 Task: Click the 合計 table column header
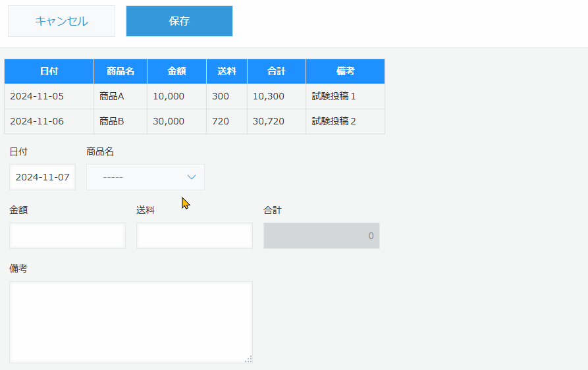pos(276,71)
